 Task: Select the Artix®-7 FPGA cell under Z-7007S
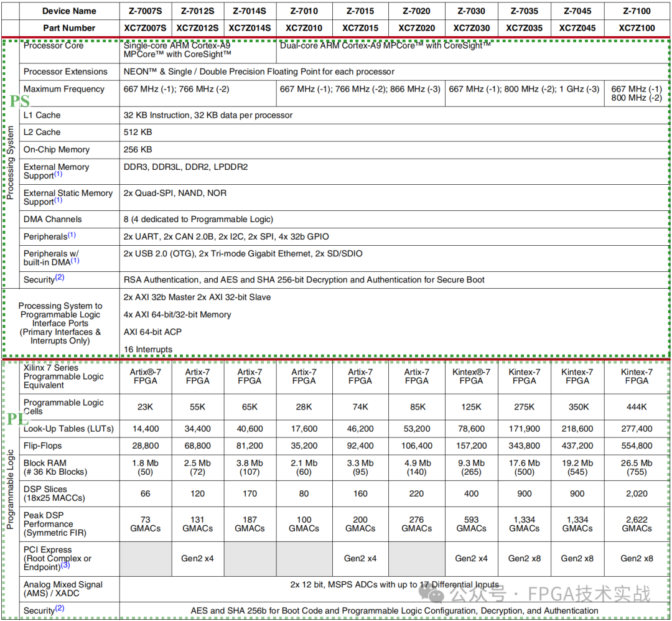tap(145, 376)
